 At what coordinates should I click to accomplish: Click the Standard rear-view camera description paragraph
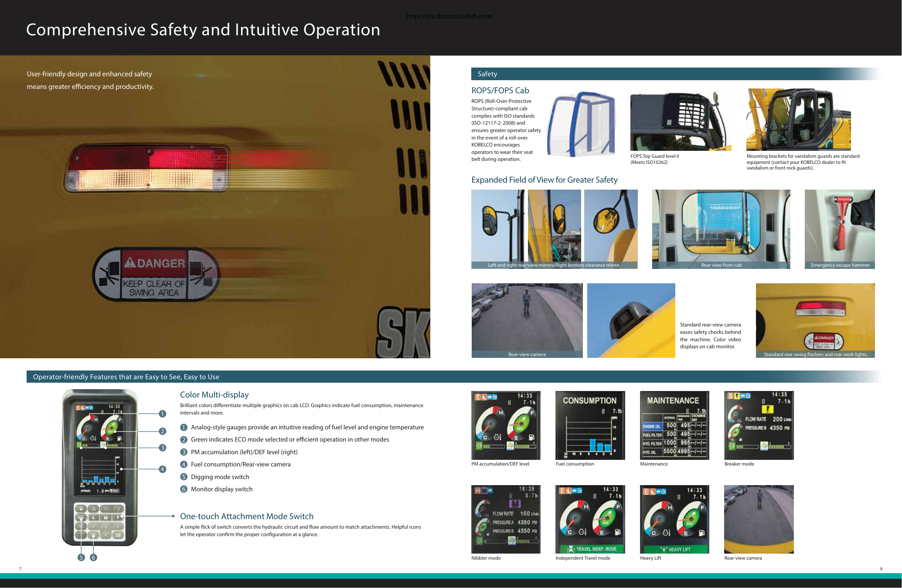pos(711,336)
